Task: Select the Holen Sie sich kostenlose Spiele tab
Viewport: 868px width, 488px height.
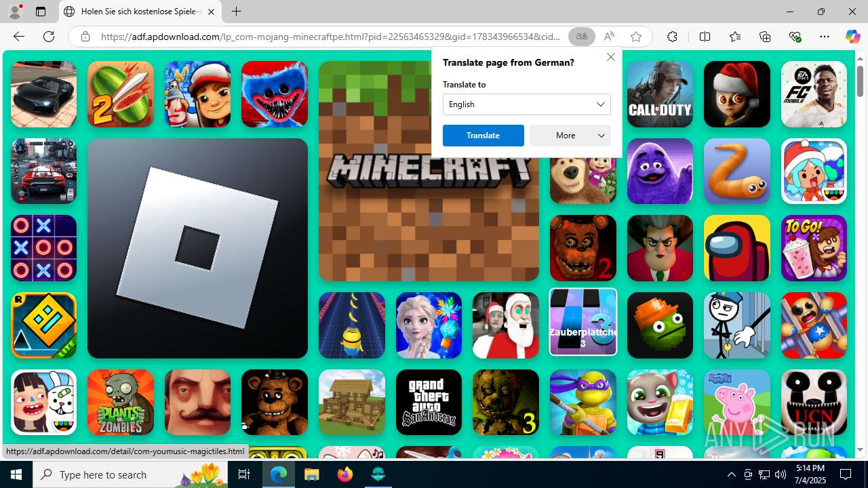Action: click(140, 12)
